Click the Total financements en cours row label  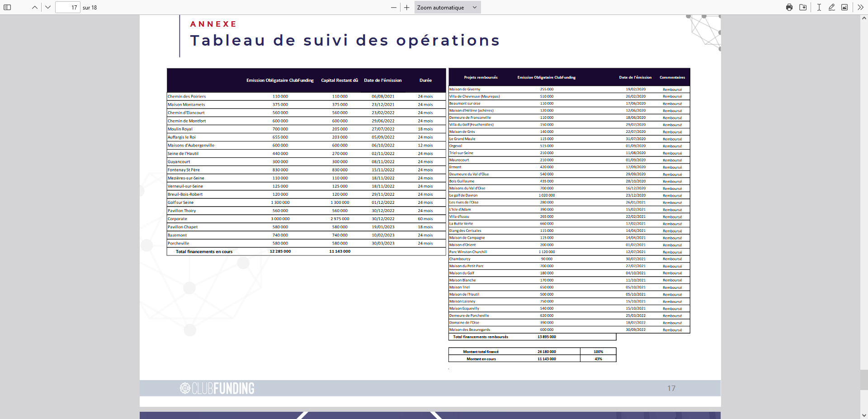[204, 252]
